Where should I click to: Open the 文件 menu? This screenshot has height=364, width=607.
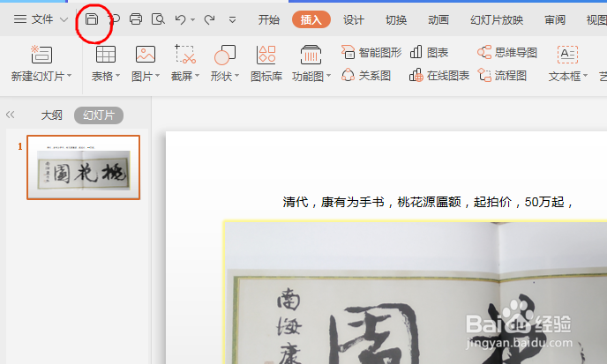[x=42, y=19]
